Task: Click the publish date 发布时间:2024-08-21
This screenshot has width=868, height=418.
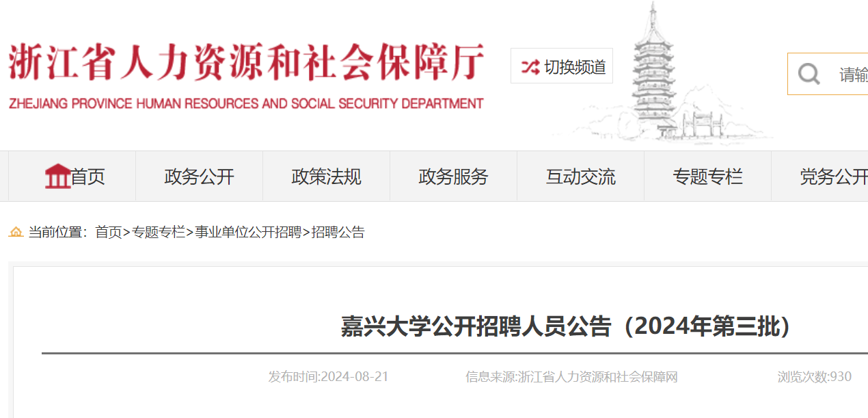Action: coord(328,377)
